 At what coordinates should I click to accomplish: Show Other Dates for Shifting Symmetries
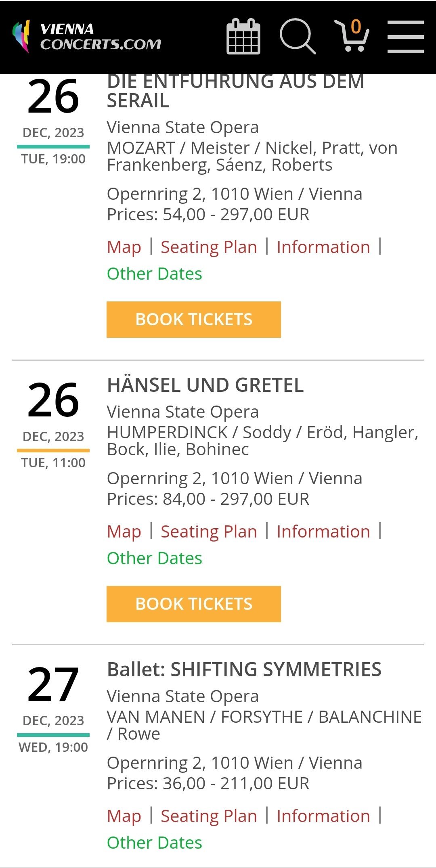[x=154, y=843]
